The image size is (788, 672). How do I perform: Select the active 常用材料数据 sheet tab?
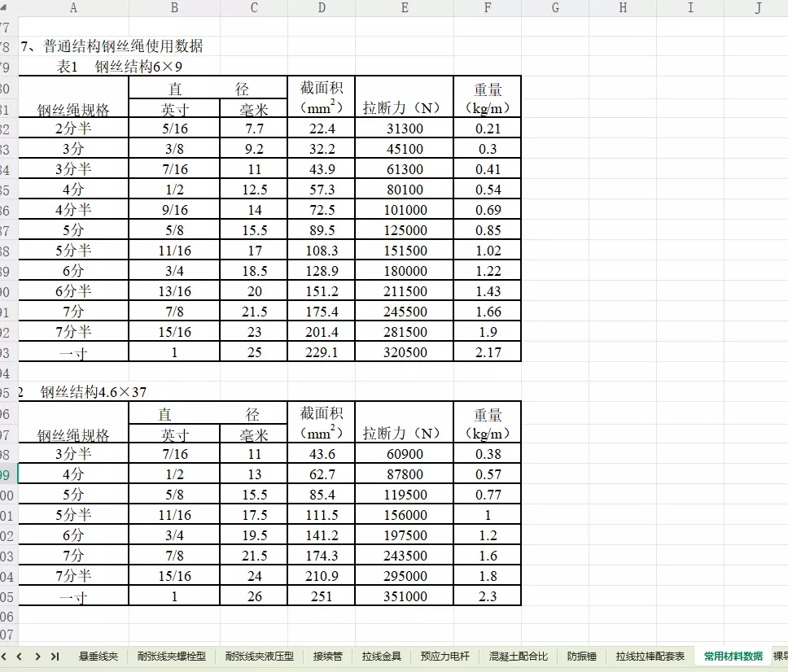click(x=733, y=656)
